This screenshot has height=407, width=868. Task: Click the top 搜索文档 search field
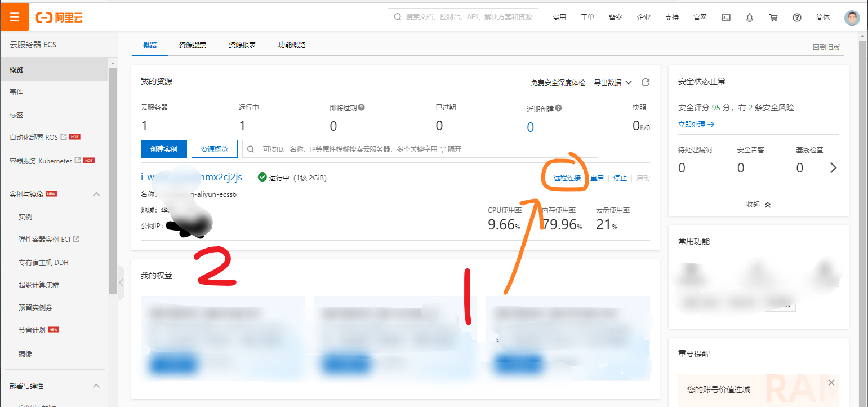(462, 16)
